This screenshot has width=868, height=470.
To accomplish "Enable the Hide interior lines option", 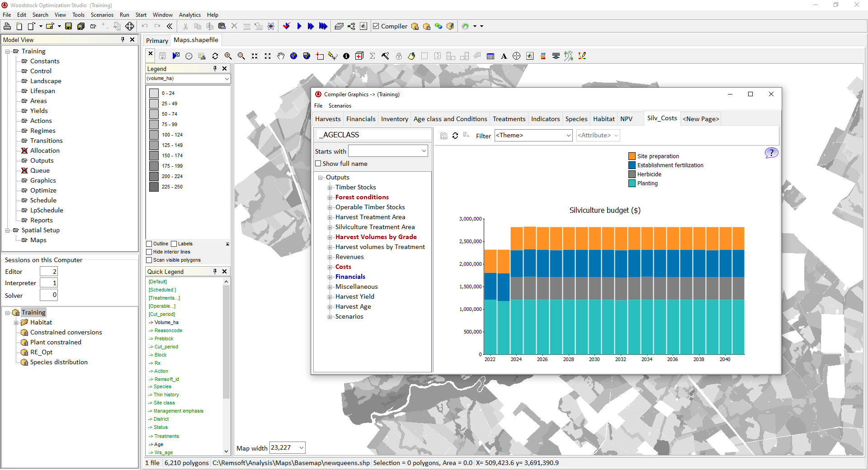I will (149, 252).
